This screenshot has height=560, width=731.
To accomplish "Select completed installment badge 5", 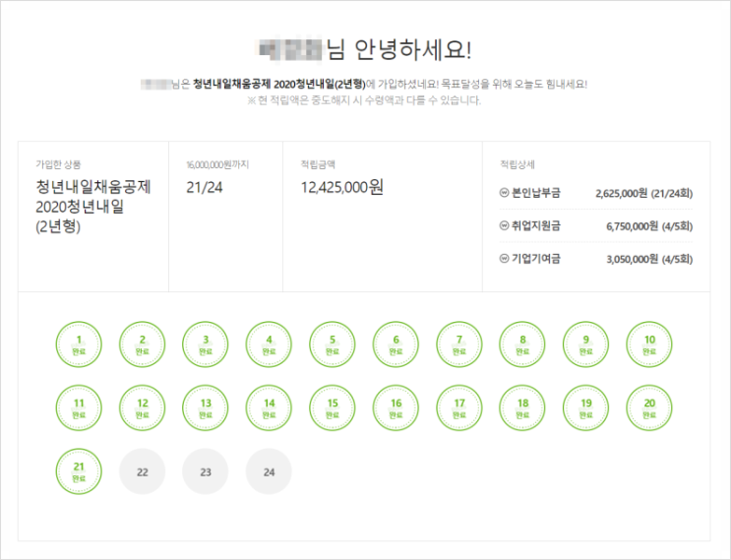I will pyautogui.click(x=333, y=344).
